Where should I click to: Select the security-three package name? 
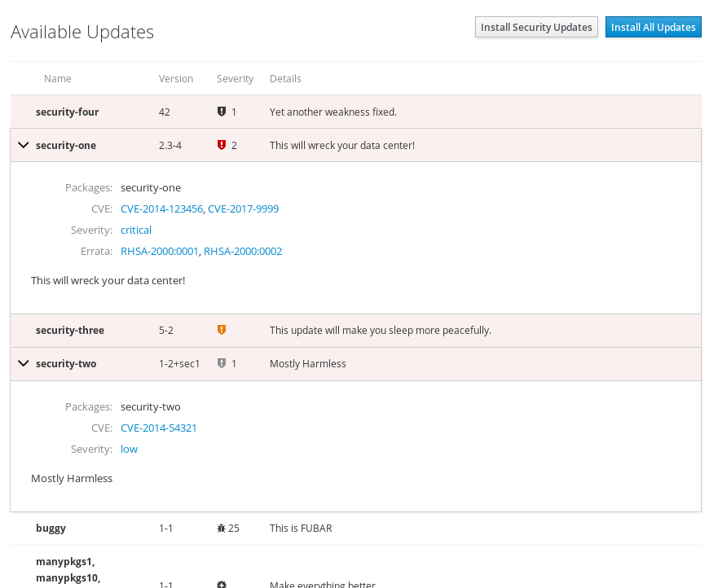70,330
